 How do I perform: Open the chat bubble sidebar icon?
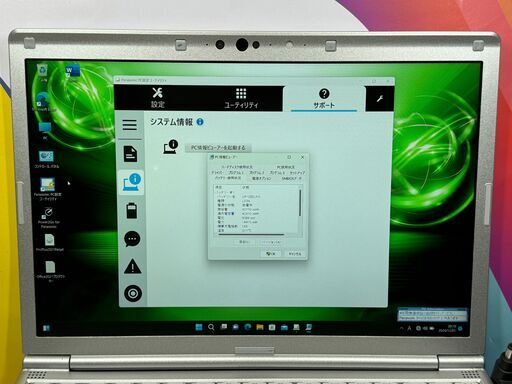click(132, 239)
